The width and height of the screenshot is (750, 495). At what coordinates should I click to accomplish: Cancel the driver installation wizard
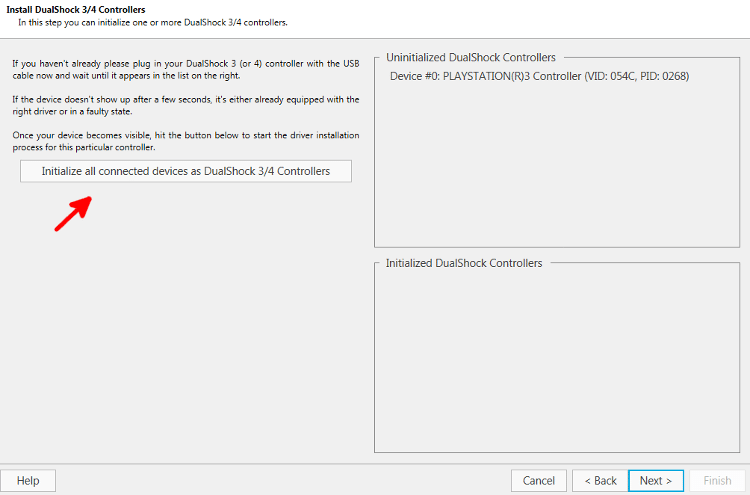[539, 481]
